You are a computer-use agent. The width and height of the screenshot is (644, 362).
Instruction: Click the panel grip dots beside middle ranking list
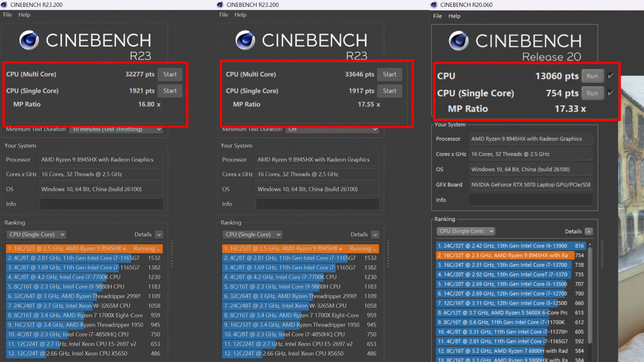388,254
